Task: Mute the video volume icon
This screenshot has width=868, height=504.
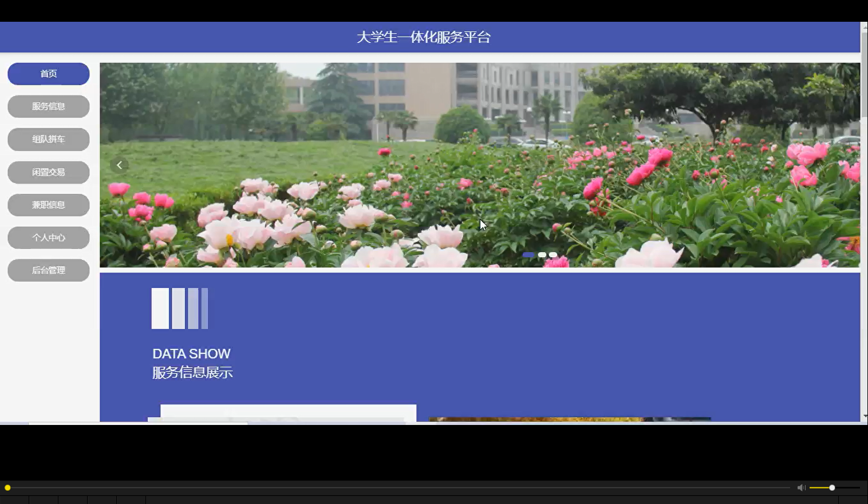Action: (x=801, y=487)
